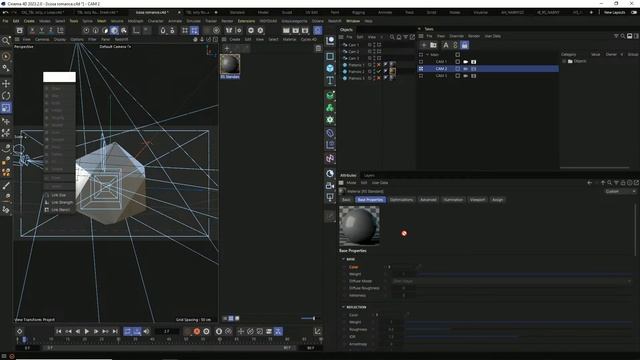This screenshot has width=640, height=360.
Task: Click the material preview sphere in Attributes
Action: tap(359, 226)
